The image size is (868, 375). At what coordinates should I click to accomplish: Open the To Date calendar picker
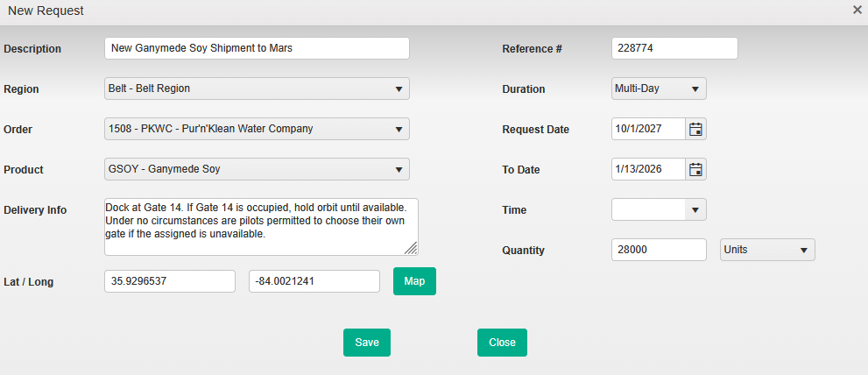pyautogui.click(x=695, y=169)
